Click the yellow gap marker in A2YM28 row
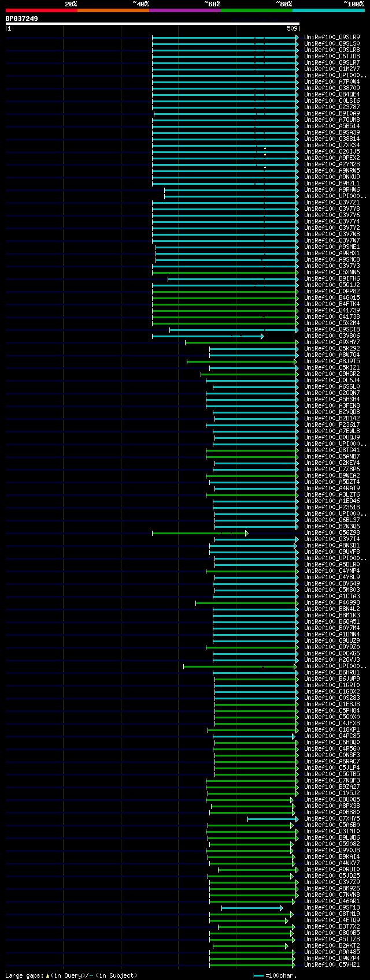This screenshot has width=370, height=980. 265,167
